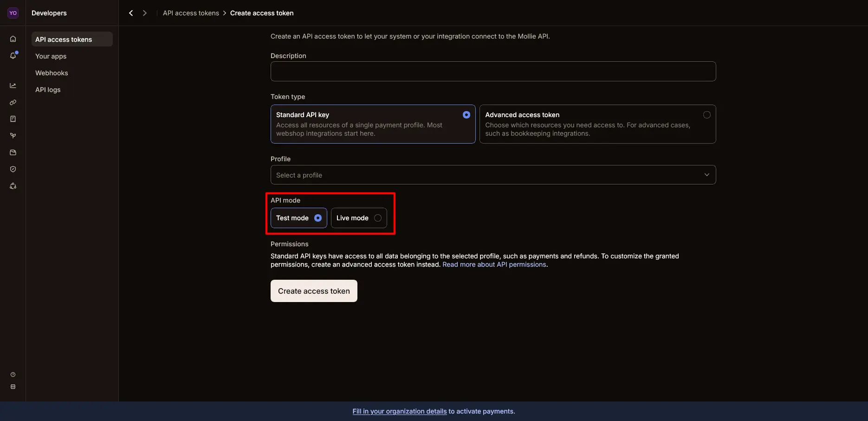
Task: Click the 'Create an API access token' intro text
Action: pyautogui.click(x=410, y=36)
